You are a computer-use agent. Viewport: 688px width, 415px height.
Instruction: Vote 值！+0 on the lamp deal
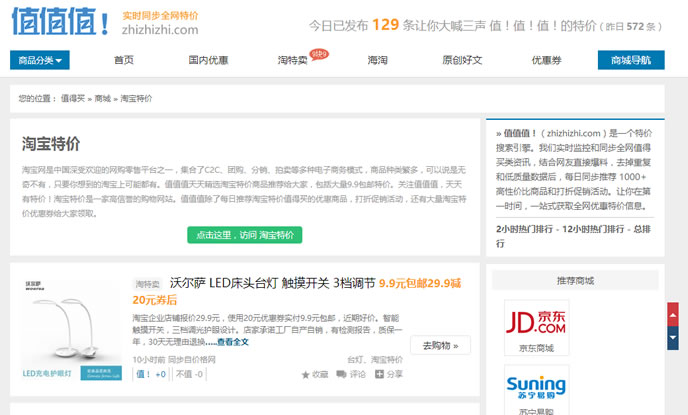(x=150, y=374)
